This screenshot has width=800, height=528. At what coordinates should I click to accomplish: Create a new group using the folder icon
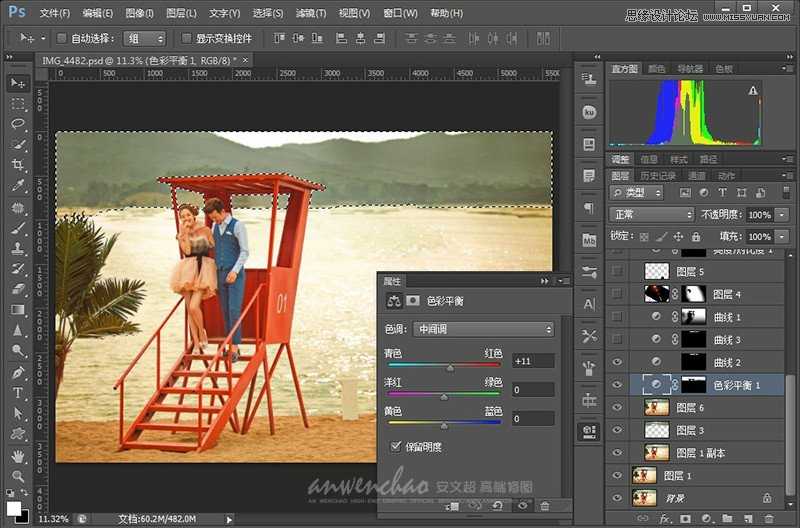coord(727,519)
